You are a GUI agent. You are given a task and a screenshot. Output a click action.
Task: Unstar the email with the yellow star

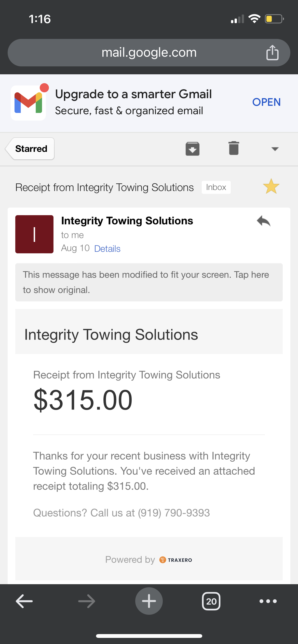coord(271,186)
